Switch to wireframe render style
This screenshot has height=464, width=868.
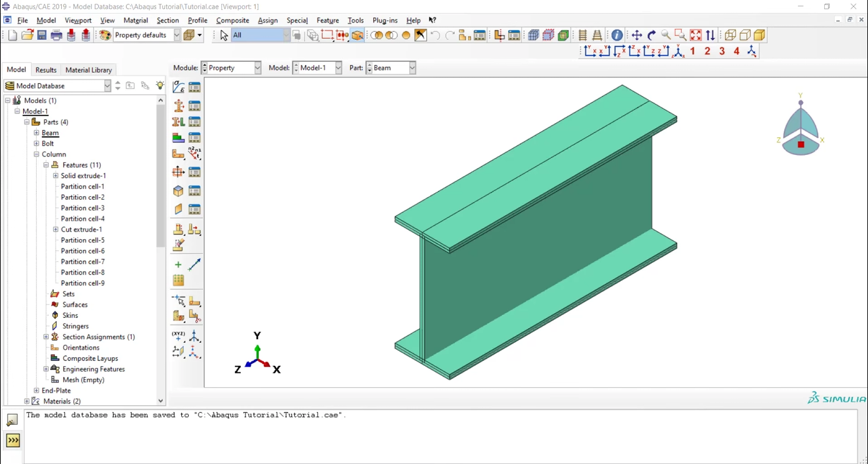(731, 36)
